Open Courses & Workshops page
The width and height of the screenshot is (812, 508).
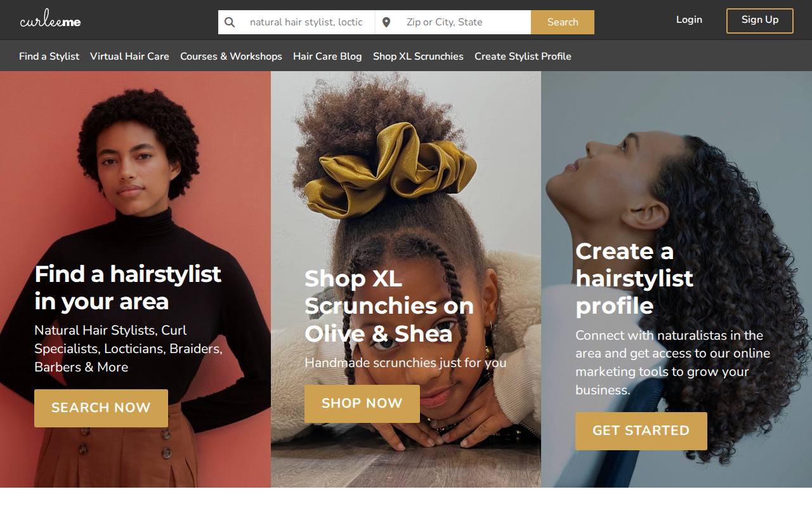click(x=231, y=56)
